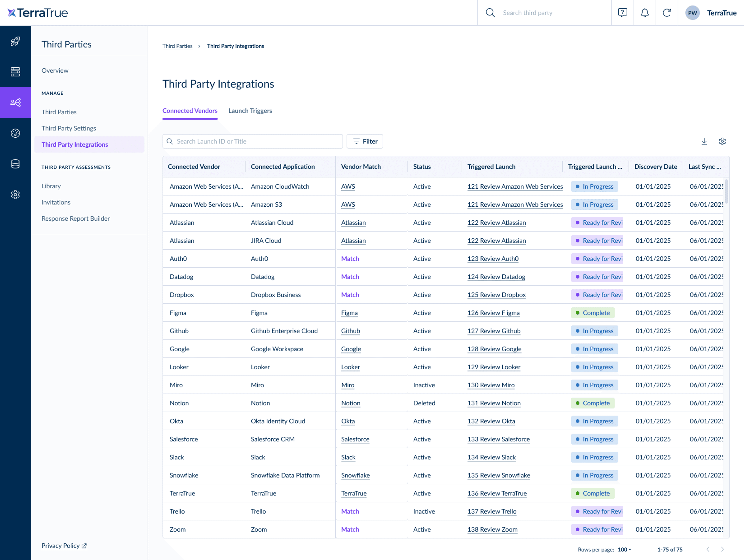Click the PW user avatar
Screen dimensions: 744x560
[x=692, y=13]
